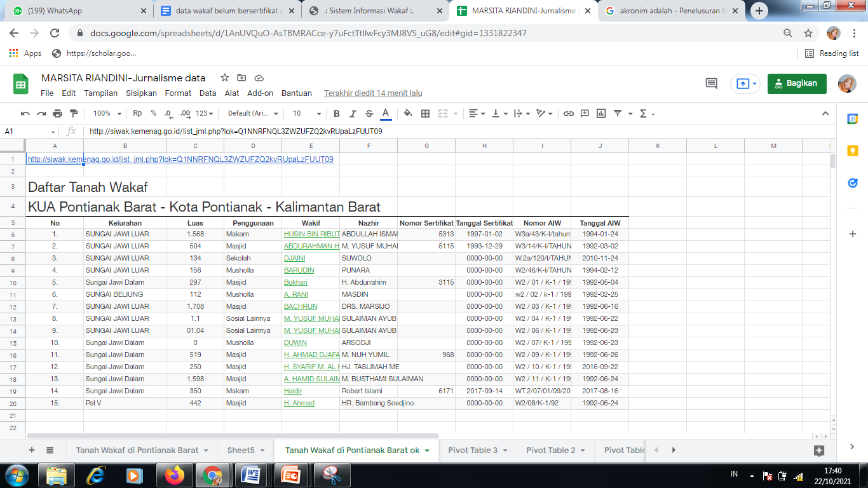Open the fill color bucket
Viewport: 868px width, 488px height.
coord(408,114)
